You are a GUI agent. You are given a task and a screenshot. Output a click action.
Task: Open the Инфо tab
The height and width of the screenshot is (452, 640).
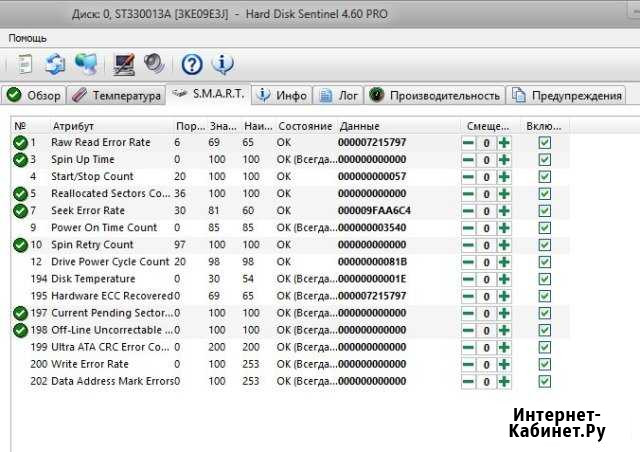click(282, 96)
